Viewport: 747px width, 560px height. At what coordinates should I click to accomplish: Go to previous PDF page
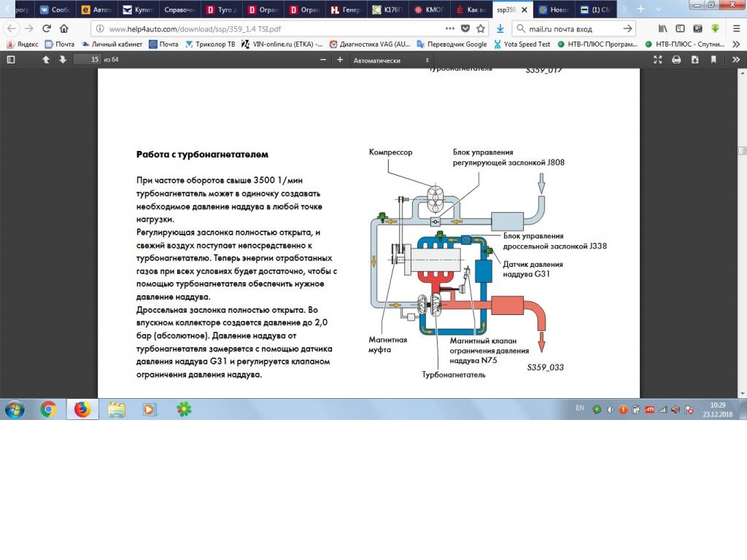coord(46,60)
